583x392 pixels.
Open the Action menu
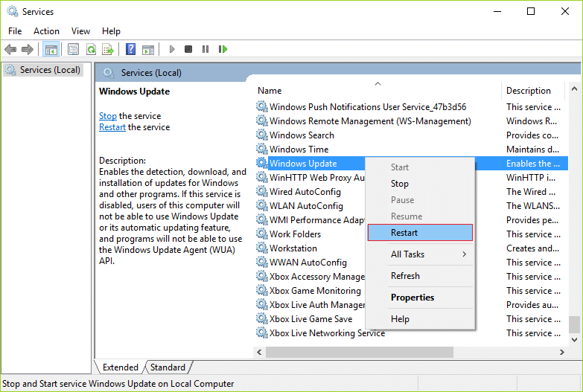46,31
